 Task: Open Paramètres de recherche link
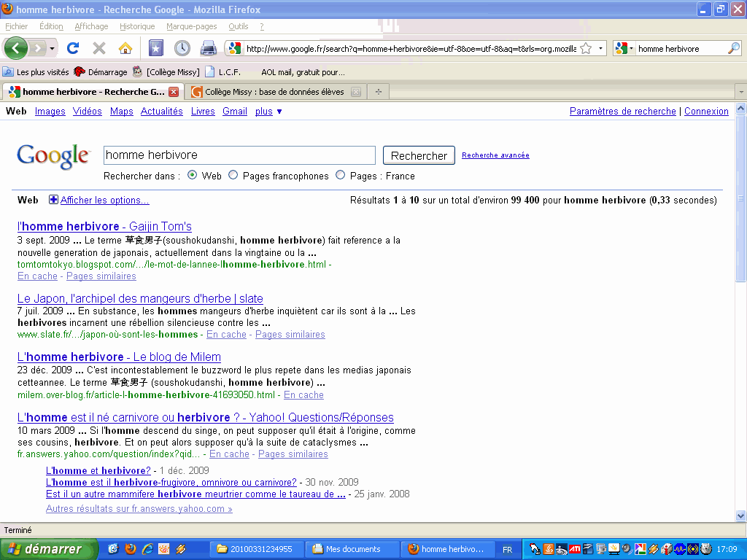click(x=623, y=111)
